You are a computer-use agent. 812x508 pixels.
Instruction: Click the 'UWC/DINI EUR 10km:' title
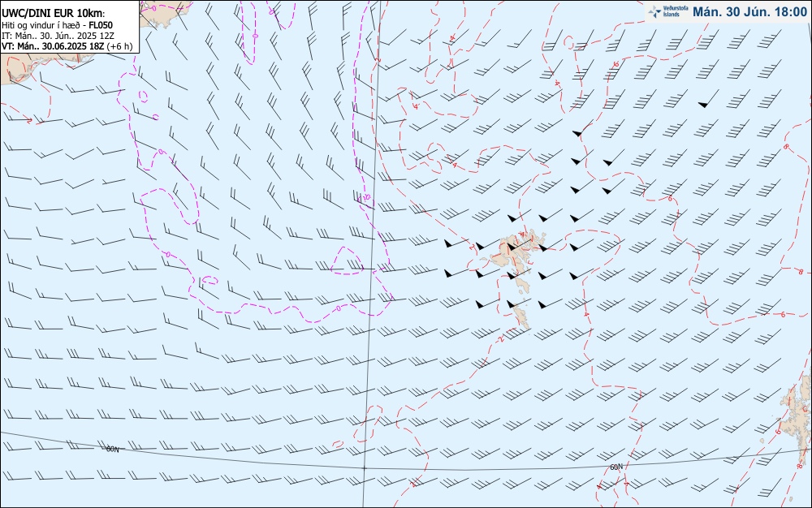tap(53, 14)
